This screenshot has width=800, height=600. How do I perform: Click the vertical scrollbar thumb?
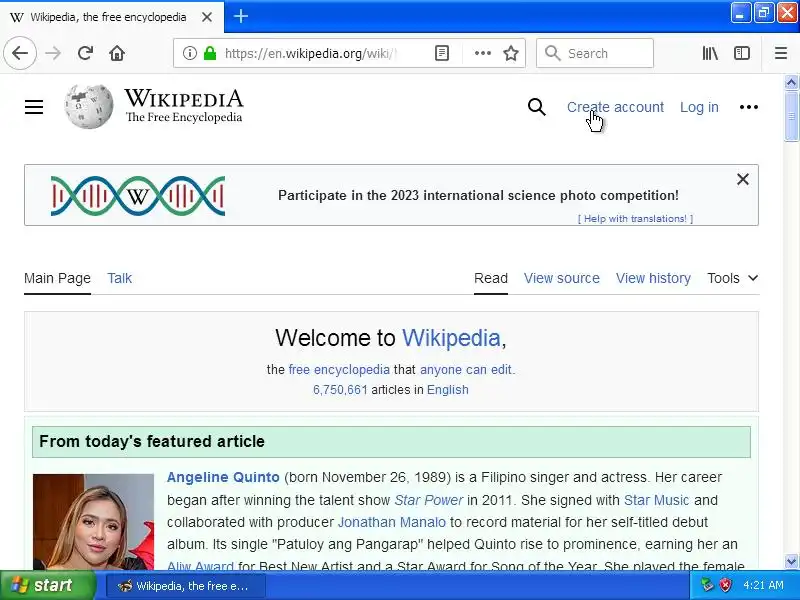(791, 116)
